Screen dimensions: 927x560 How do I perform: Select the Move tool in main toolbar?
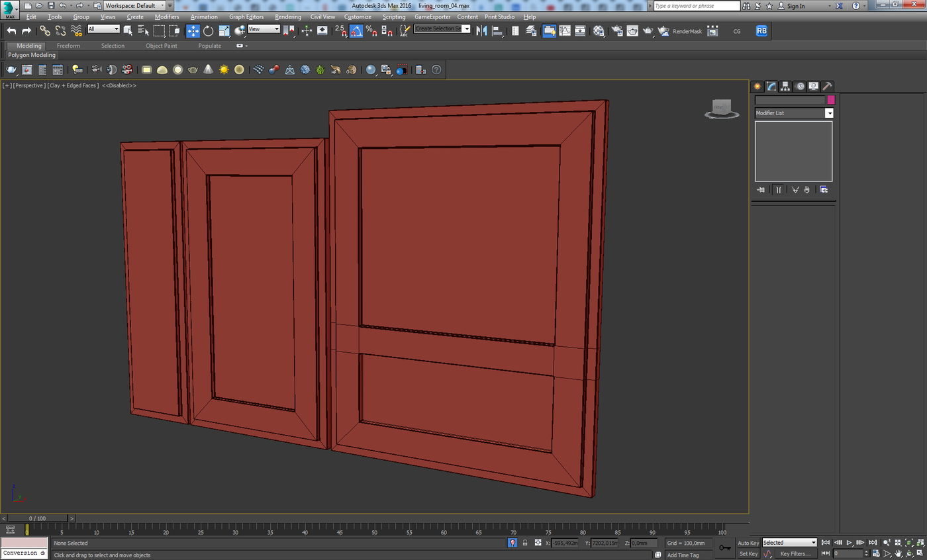pos(193,30)
